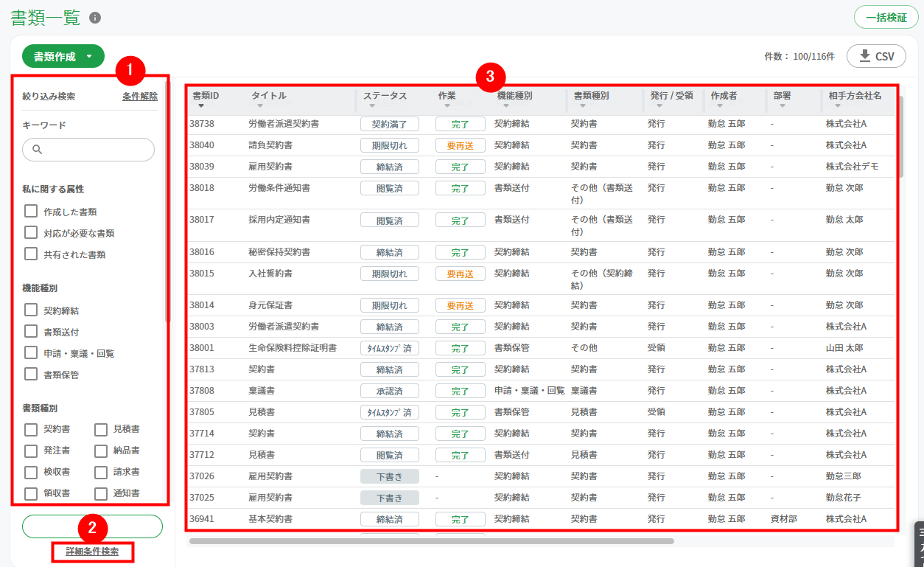924x567 pixels.
Task: Check the 検収書 checkbox
Action: (31, 472)
